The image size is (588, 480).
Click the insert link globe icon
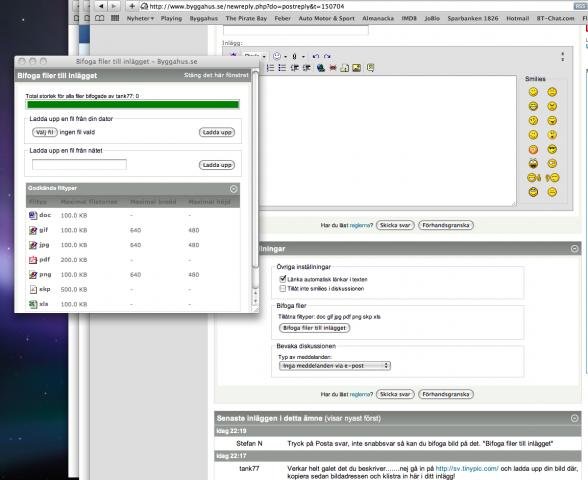pyautogui.click(x=321, y=68)
